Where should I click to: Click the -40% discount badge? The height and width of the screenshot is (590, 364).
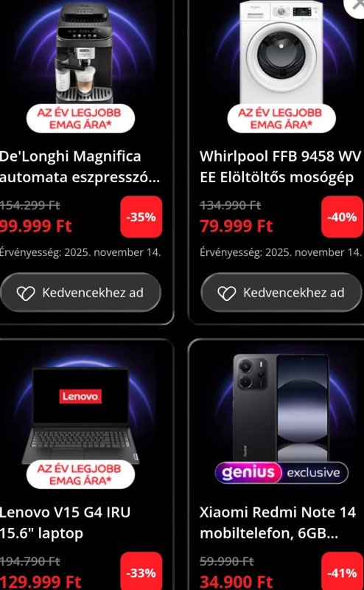tap(342, 217)
